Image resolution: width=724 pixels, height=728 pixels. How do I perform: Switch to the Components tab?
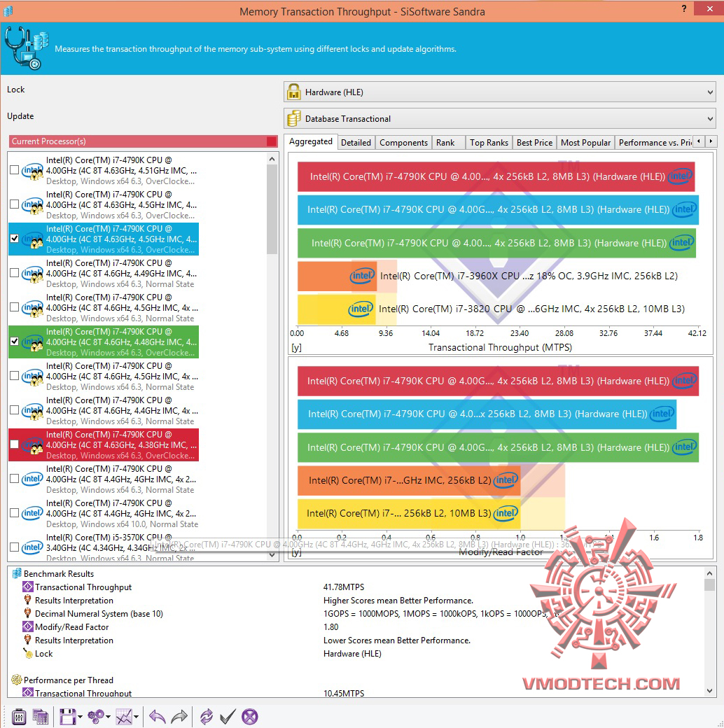pos(403,143)
